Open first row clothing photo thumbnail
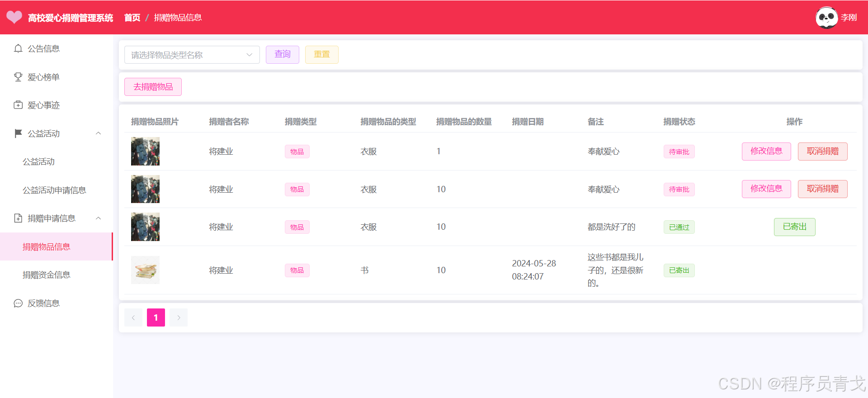Viewport: 868px width, 398px height. click(x=145, y=151)
